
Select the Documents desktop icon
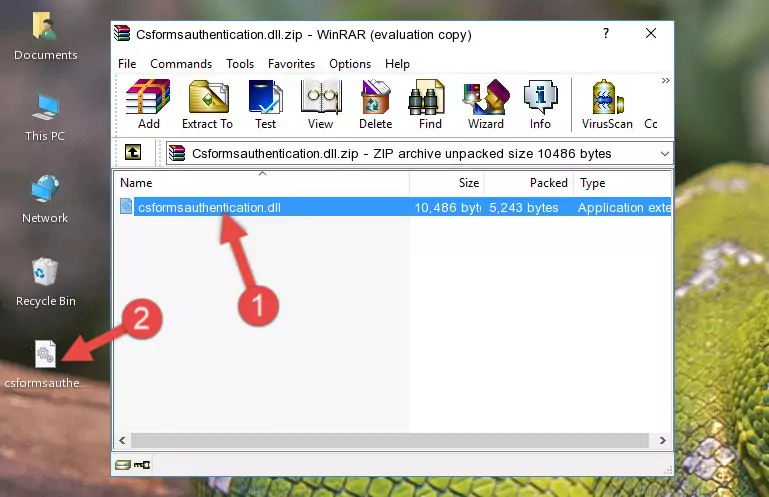[46, 37]
